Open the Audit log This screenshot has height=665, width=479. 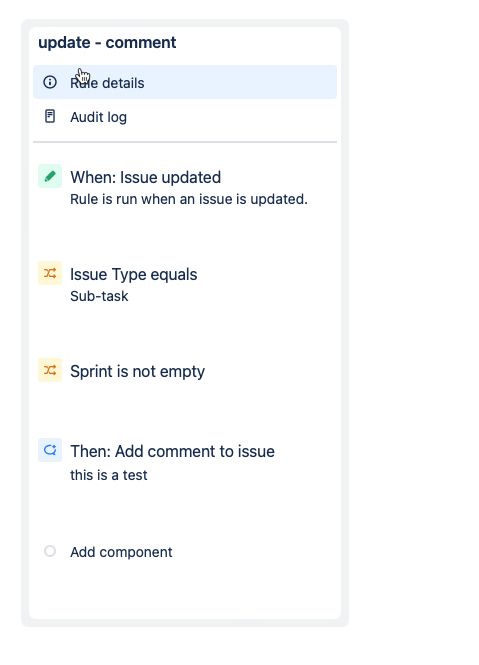click(x=185, y=117)
